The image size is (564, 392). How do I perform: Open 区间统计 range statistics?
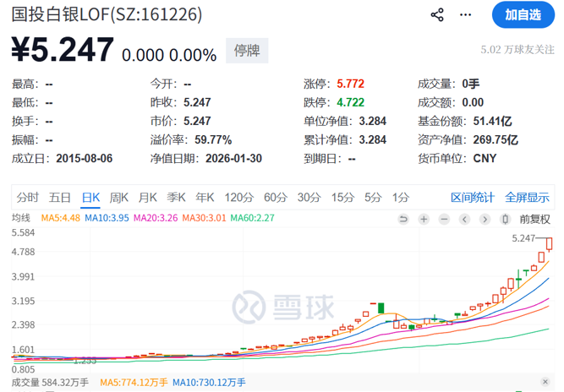pos(472,198)
